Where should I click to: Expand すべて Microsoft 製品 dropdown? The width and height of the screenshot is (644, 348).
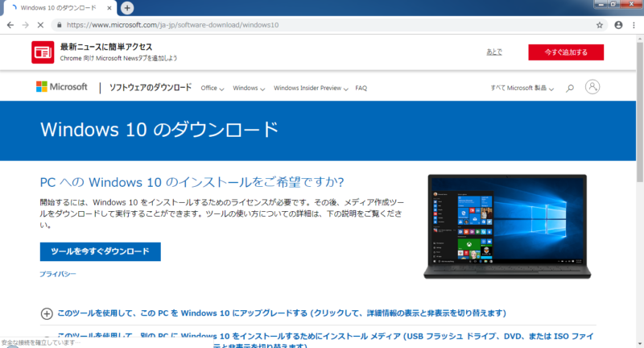click(x=522, y=88)
